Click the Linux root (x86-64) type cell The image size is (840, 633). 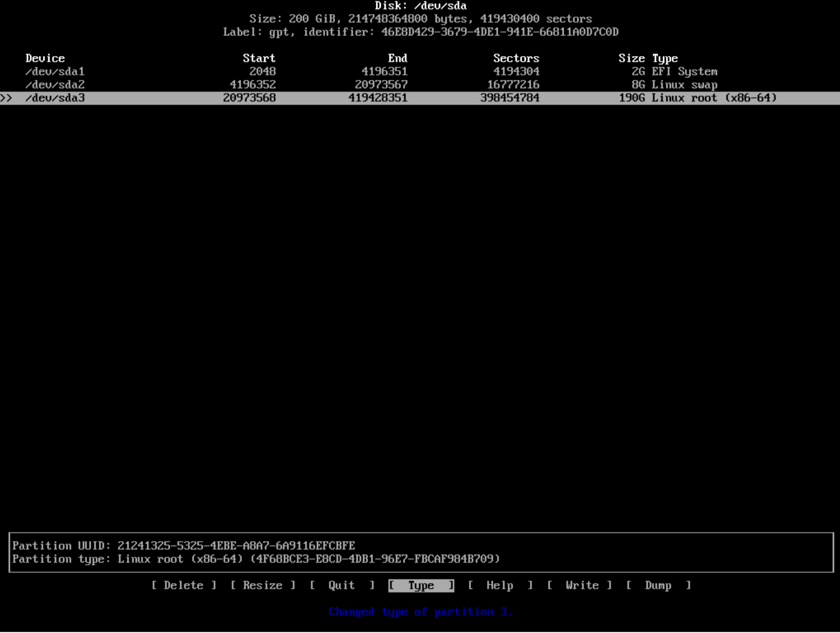(x=714, y=98)
